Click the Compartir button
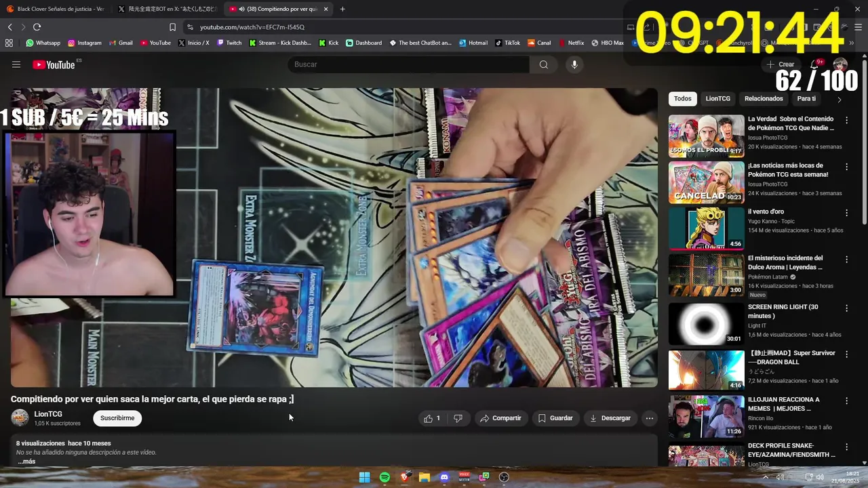The image size is (868, 488). point(500,418)
